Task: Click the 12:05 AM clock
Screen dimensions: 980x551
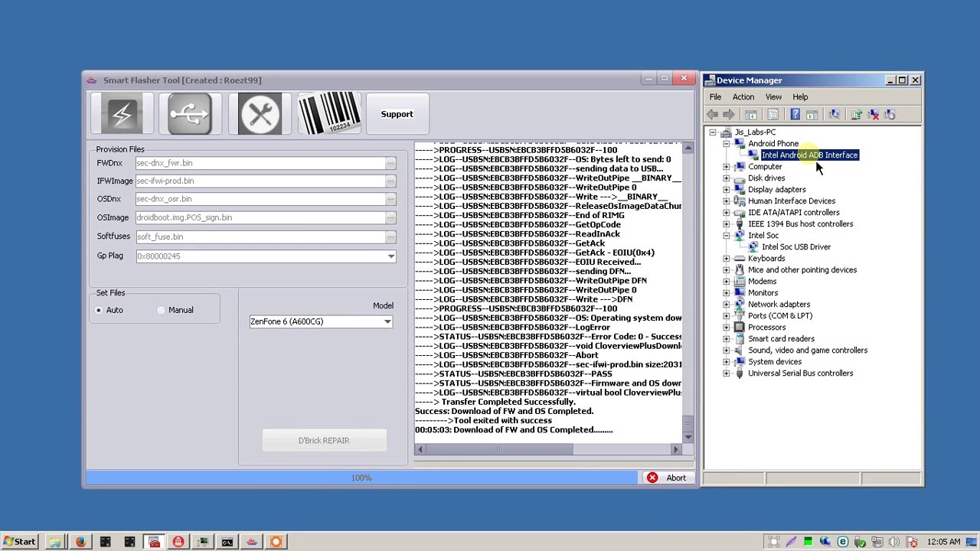Action: pos(943,542)
